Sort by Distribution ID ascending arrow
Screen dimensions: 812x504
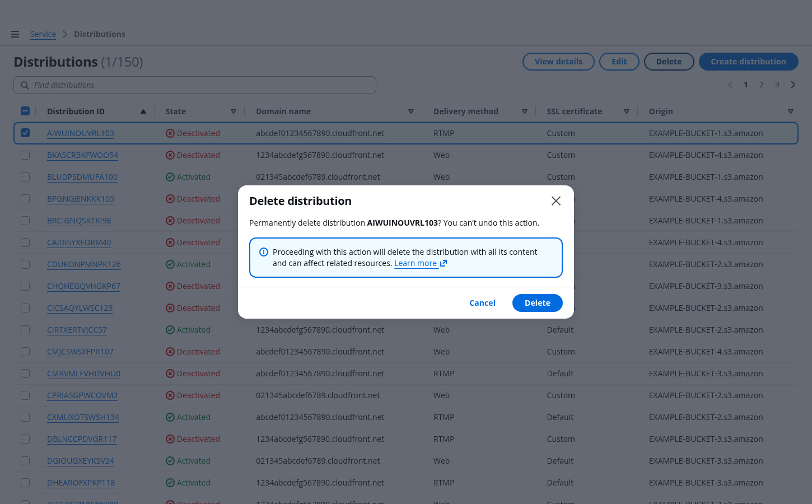pos(143,111)
